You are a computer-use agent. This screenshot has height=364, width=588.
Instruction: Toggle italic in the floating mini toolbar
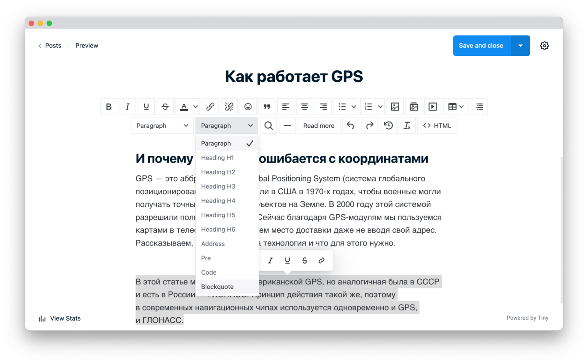tap(270, 260)
